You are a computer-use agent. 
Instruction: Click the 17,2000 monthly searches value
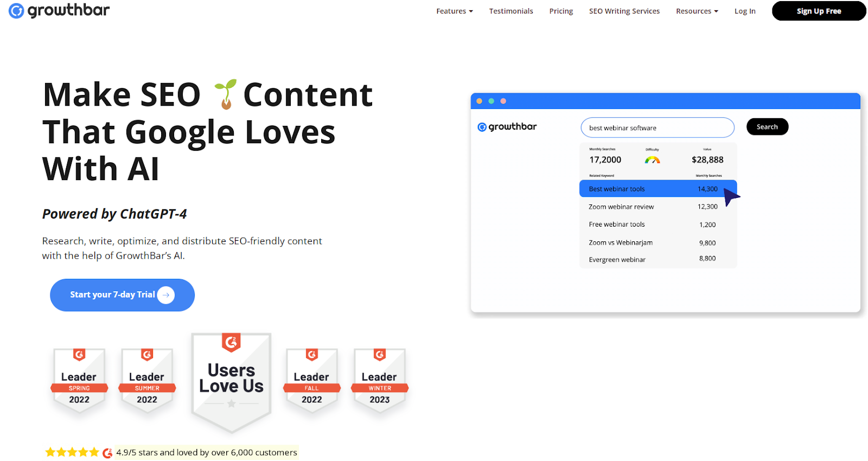pos(605,159)
